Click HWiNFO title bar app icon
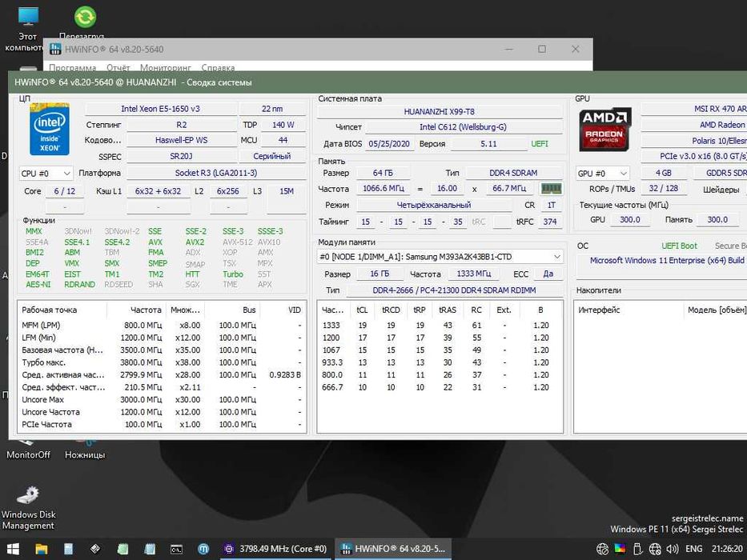The image size is (747, 560). 55,49
